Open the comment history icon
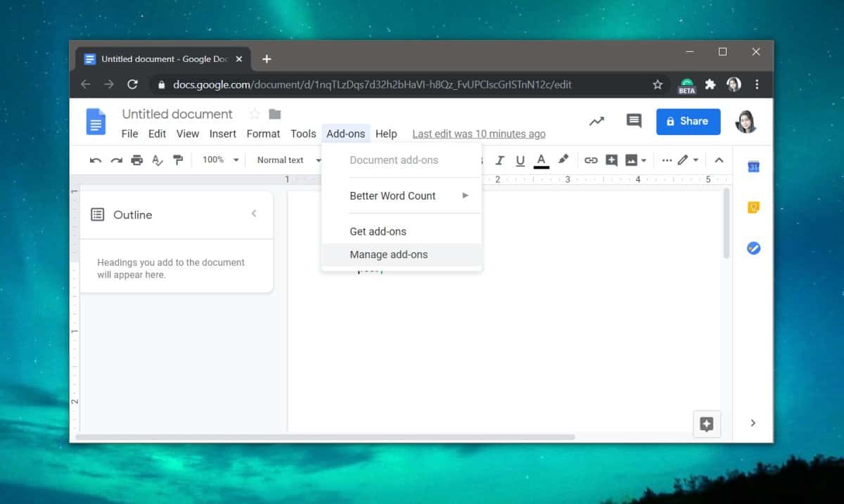This screenshot has width=844, height=504. point(634,121)
